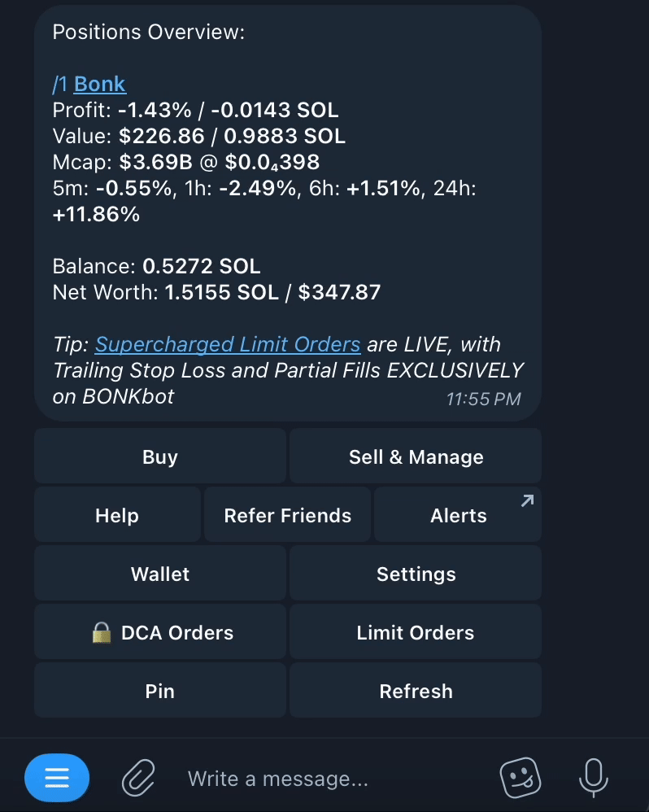Follow the Bonk token link
The image size is (649, 812).
[100, 84]
